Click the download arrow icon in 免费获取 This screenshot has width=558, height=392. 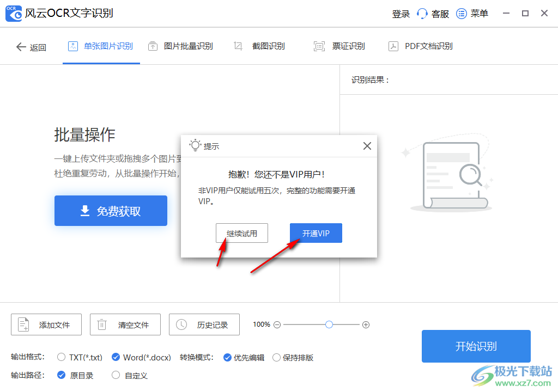pos(84,211)
